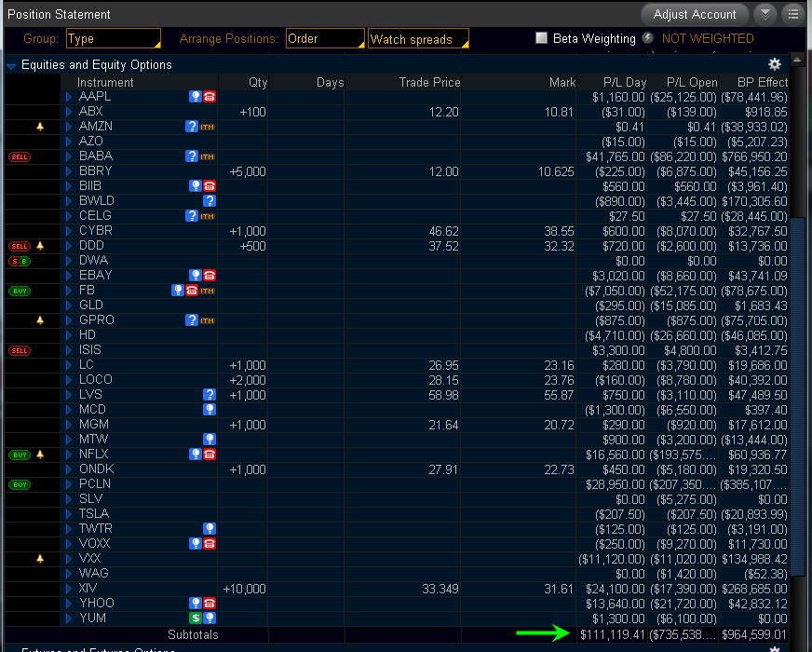812x652 pixels.
Task: Click the green BUY badge beside FB
Action: (20, 291)
